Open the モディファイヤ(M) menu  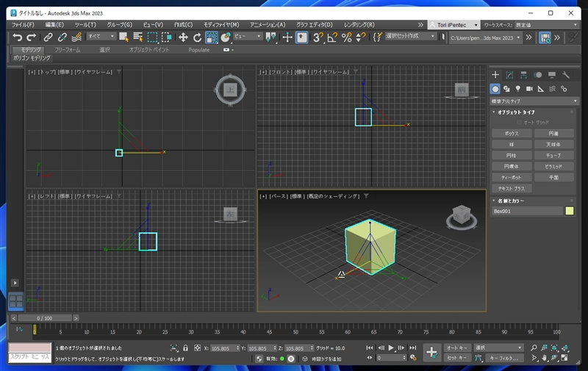pos(221,25)
